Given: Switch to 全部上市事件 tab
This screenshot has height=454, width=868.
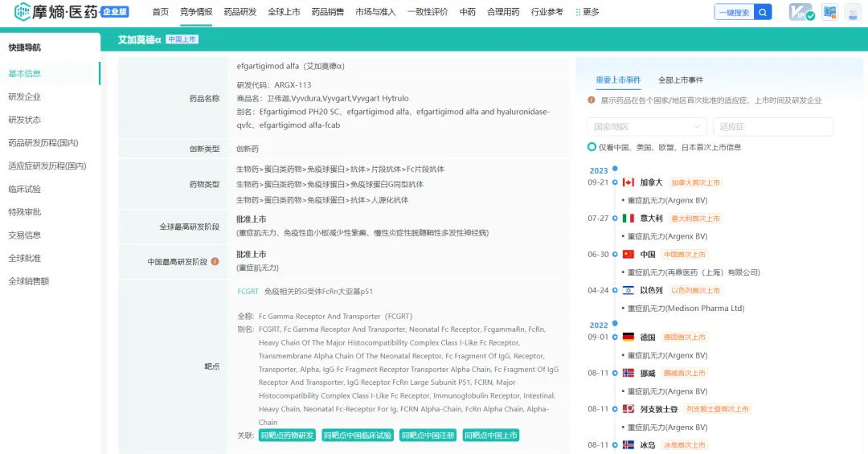Looking at the screenshot, I should (x=680, y=80).
